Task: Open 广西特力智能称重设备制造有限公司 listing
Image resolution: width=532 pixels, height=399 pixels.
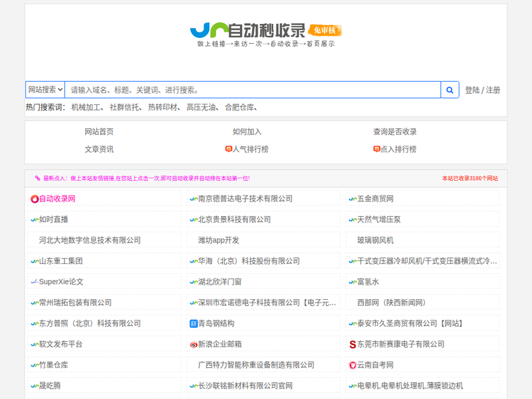Action: click(x=256, y=364)
